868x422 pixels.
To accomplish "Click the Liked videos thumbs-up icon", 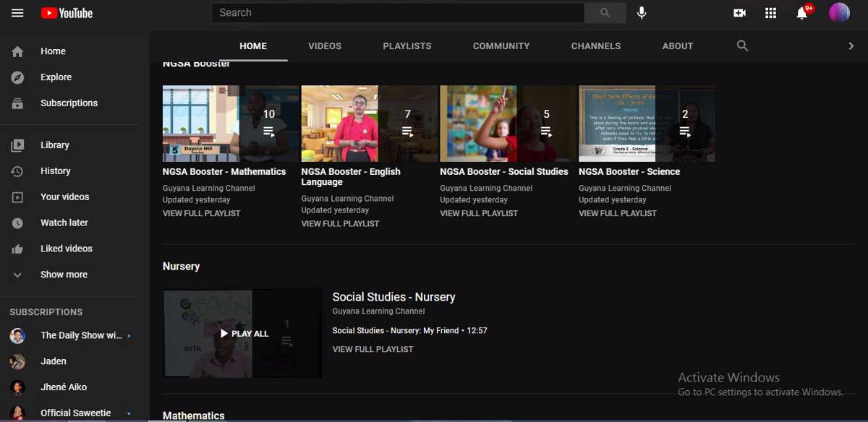I will [x=17, y=249].
